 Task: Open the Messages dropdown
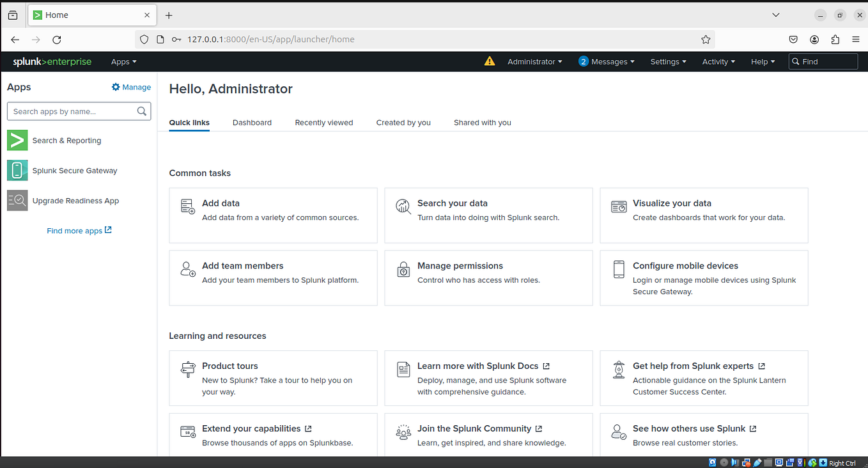tap(606, 61)
